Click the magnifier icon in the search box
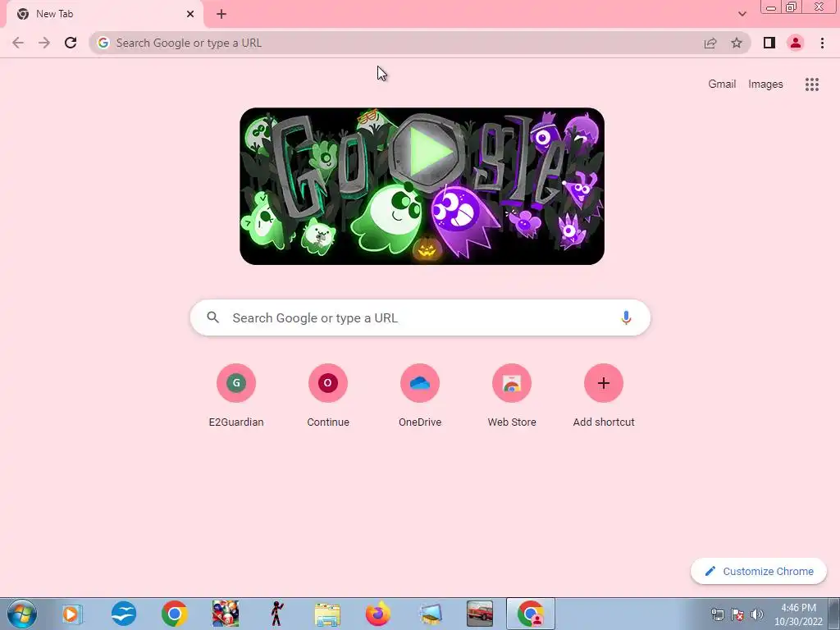This screenshot has height=630, width=840. pyautogui.click(x=212, y=317)
